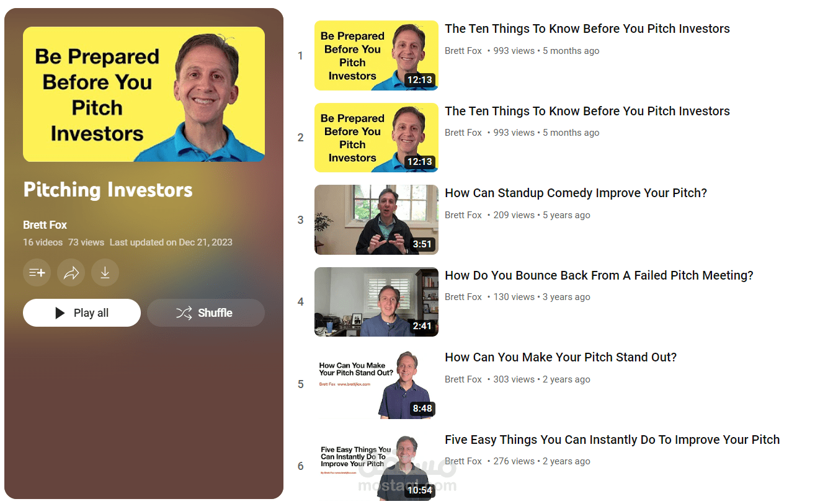This screenshot has height=504, width=815.
Task: Open title 'How Can You Make Your Pitch Stand Out?'
Action: click(x=561, y=358)
